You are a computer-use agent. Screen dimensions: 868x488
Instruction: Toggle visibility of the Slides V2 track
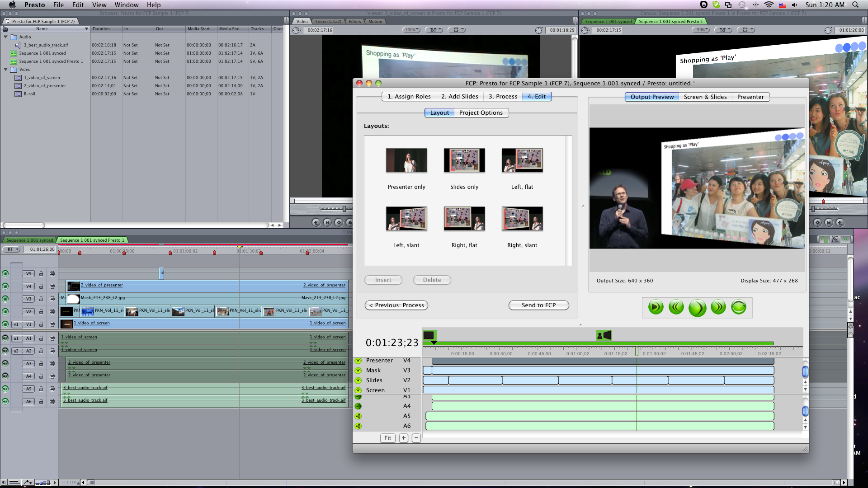point(358,380)
